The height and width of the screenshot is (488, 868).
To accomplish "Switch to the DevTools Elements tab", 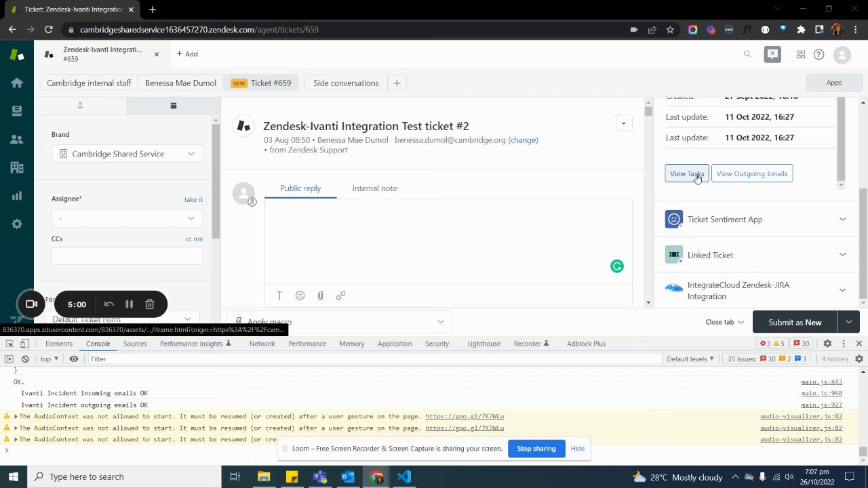I will pos(59,344).
